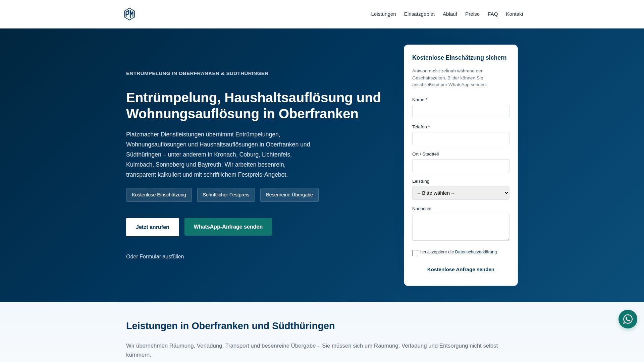Click the Jetzt anrufen button
This screenshot has width=644, height=362.
tap(153, 227)
